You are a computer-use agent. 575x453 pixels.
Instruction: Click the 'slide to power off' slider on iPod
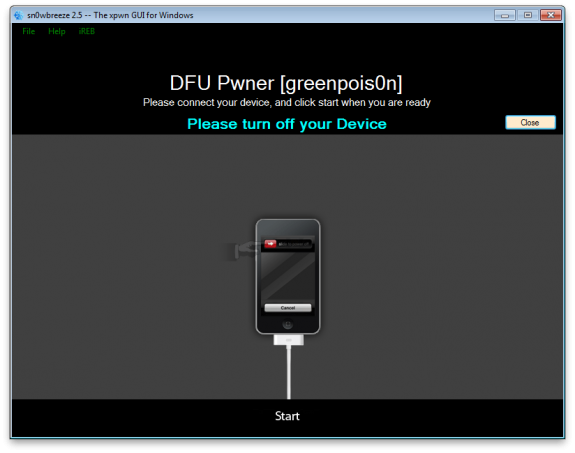(288, 244)
